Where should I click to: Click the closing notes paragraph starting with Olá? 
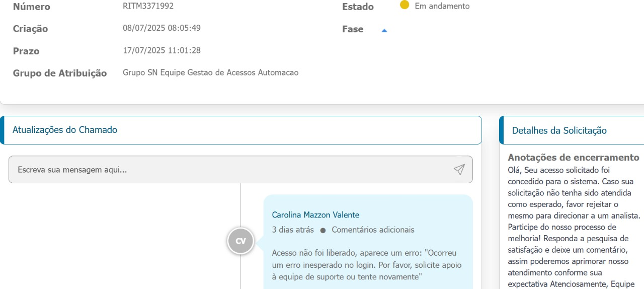pyautogui.click(x=574, y=227)
